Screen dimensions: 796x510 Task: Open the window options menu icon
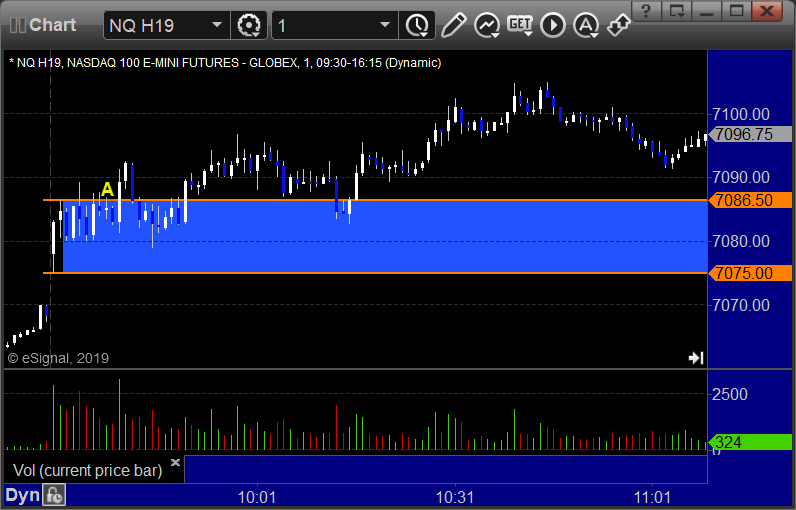click(677, 11)
